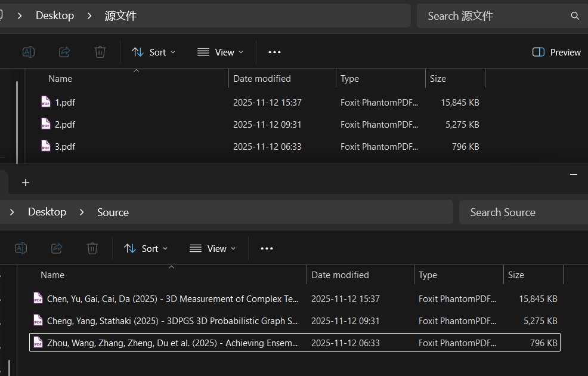Expand chevron before Desktop in Source address bar

12,212
